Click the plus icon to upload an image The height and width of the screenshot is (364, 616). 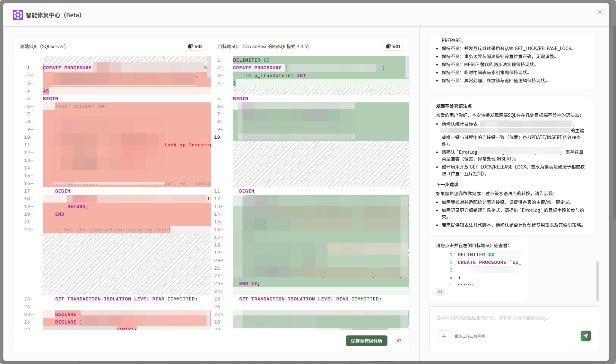pos(444,336)
